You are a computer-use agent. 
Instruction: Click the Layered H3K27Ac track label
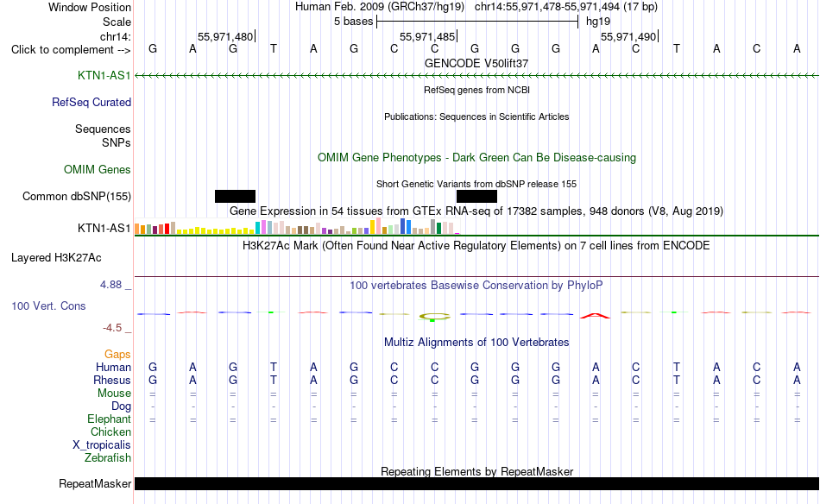pos(56,258)
